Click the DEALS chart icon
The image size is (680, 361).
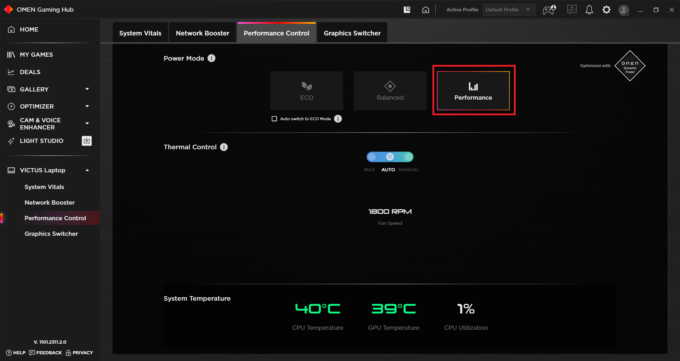[x=11, y=72]
